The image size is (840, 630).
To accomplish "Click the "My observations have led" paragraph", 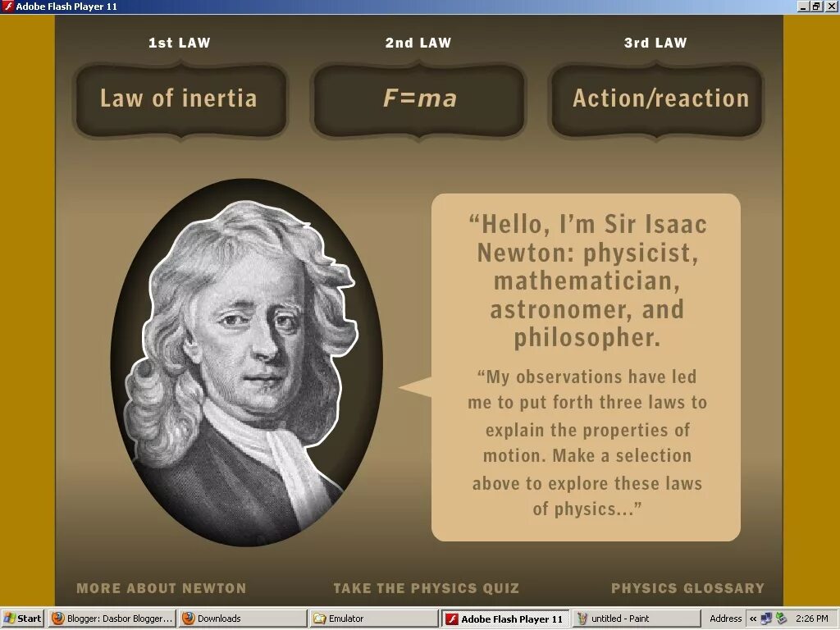I will click(x=587, y=442).
